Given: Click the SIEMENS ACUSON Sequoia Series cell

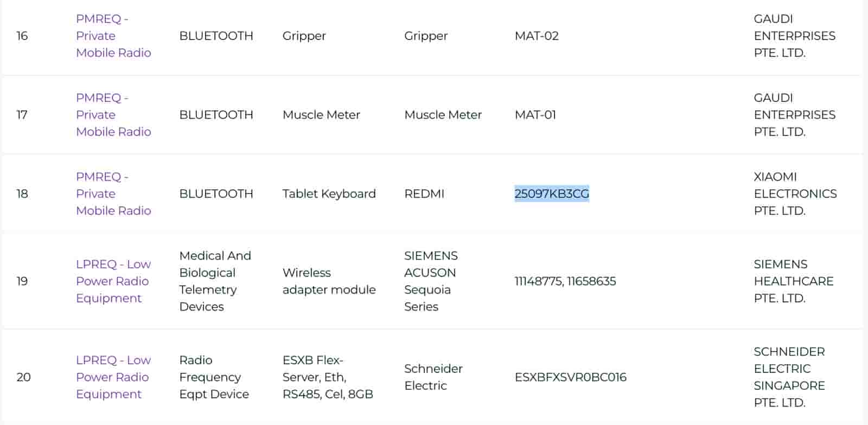Looking at the screenshot, I should tap(430, 281).
